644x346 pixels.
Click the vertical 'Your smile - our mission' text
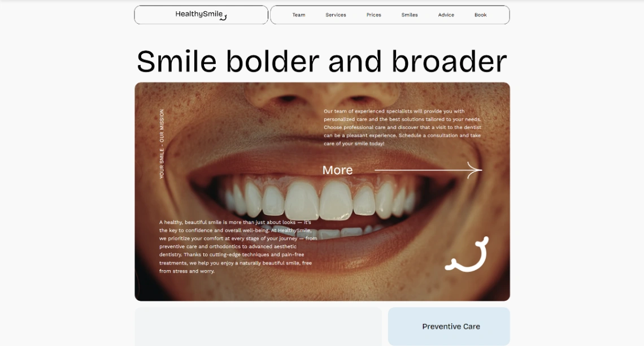point(162,144)
